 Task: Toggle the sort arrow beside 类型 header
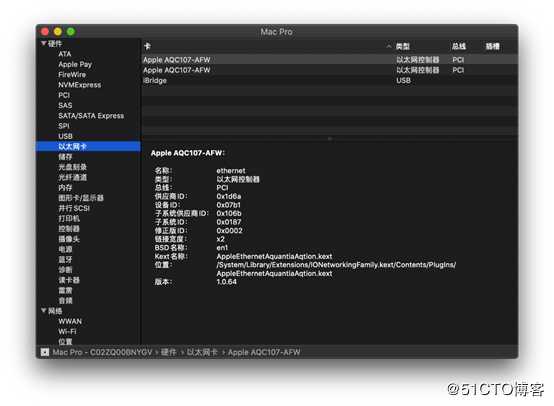(x=389, y=46)
